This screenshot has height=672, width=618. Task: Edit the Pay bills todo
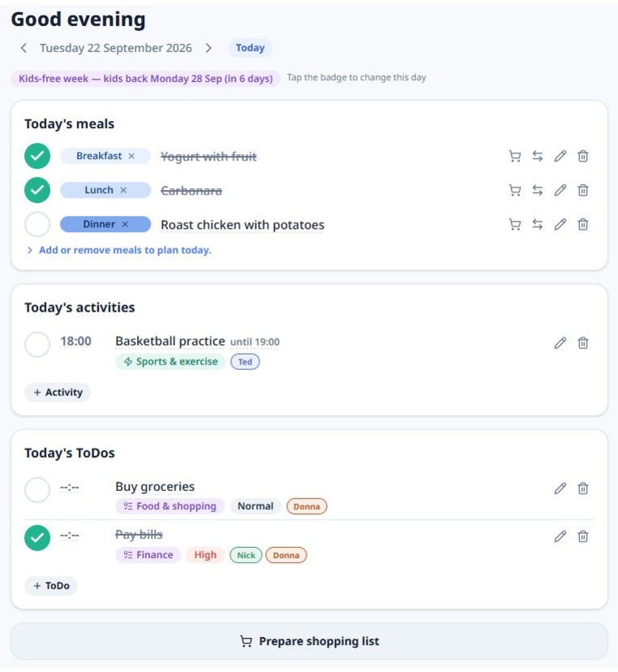[x=560, y=536]
